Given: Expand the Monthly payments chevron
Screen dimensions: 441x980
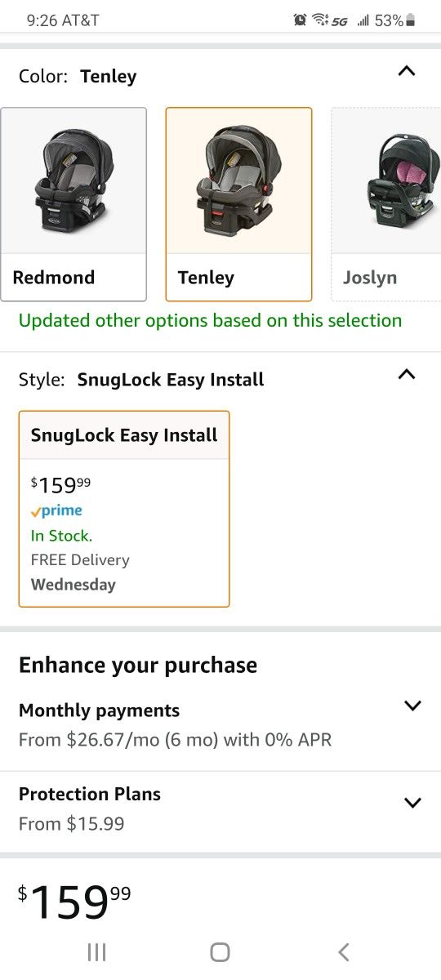Looking at the screenshot, I should (412, 706).
